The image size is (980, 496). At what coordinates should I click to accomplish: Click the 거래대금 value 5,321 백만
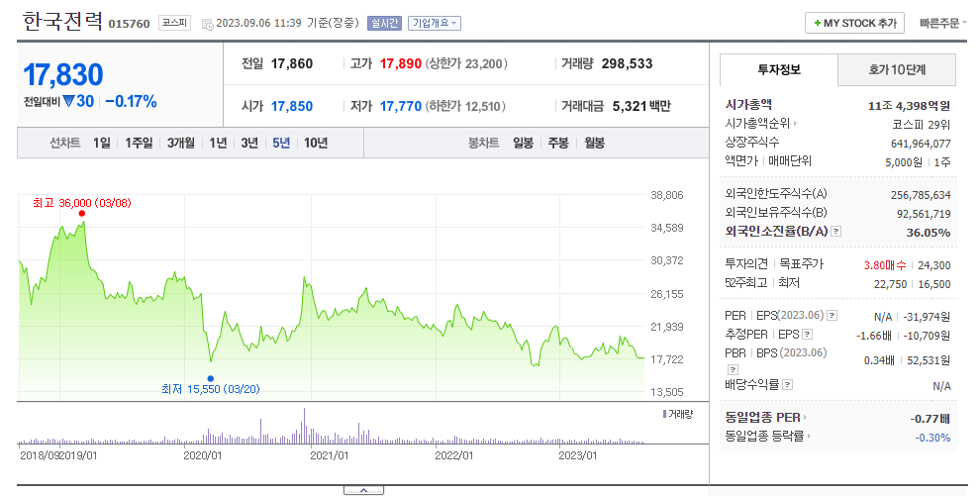pos(641,106)
